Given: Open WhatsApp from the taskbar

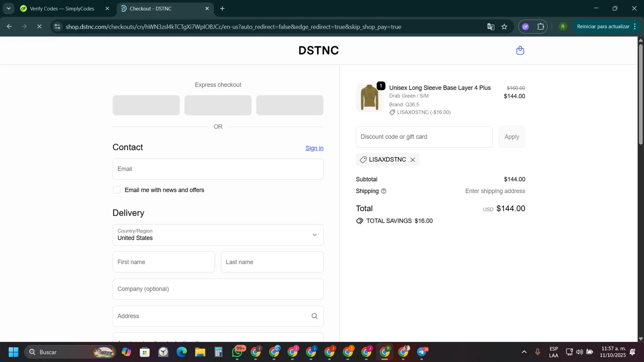Looking at the screenshot, I should 237,352.
